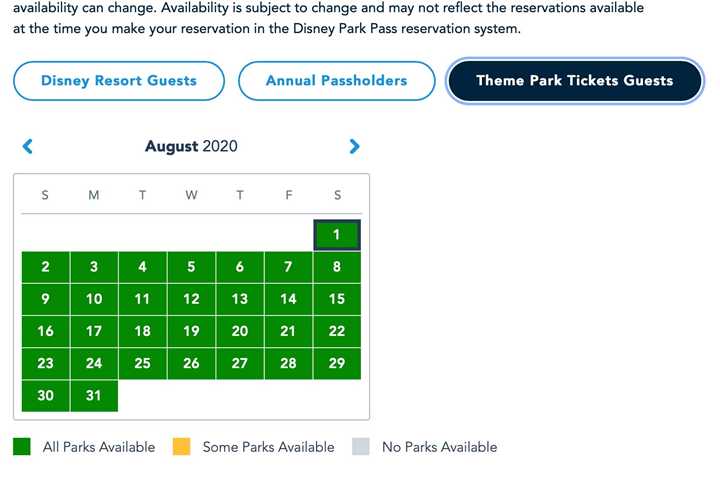Select Saturday August 22

point(337,331)
